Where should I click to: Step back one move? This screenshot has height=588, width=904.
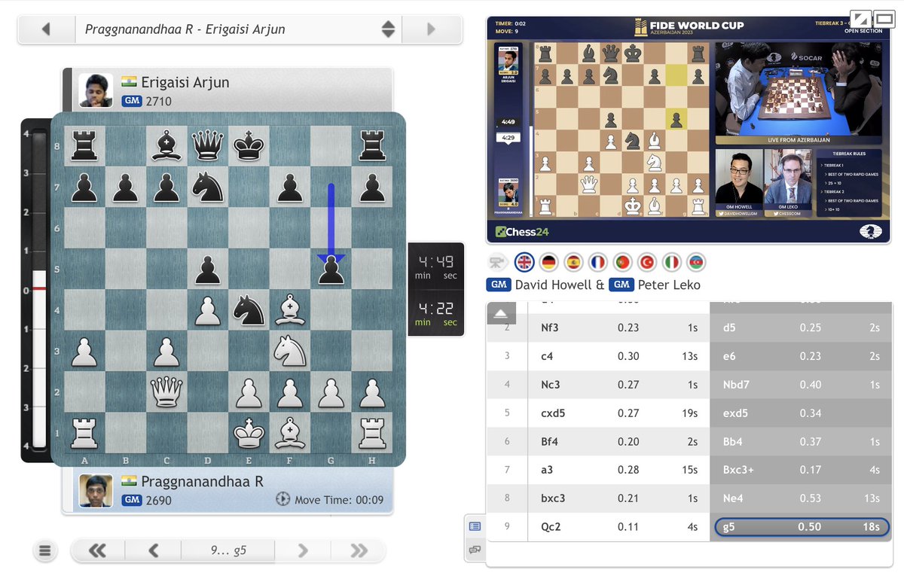[x=154, y=551]
